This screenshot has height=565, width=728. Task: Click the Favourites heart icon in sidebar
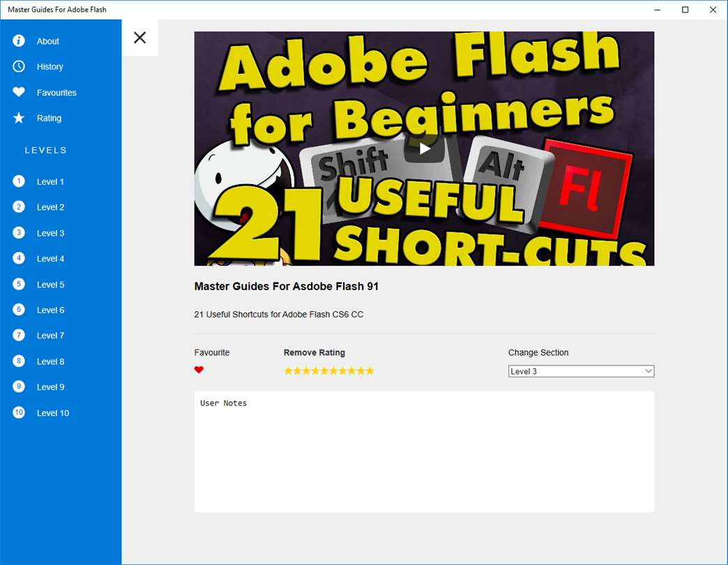pyautogui.click(x=19, y=92)
